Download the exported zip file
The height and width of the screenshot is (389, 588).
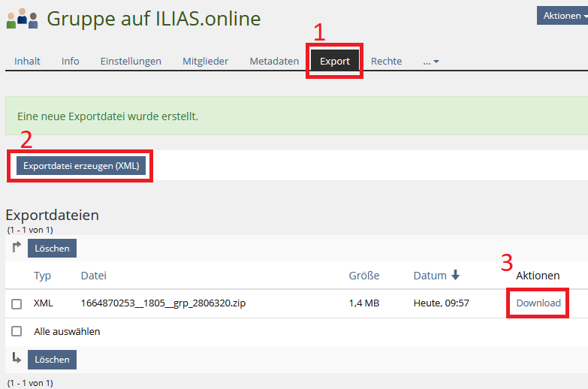(x=538, y=303)
